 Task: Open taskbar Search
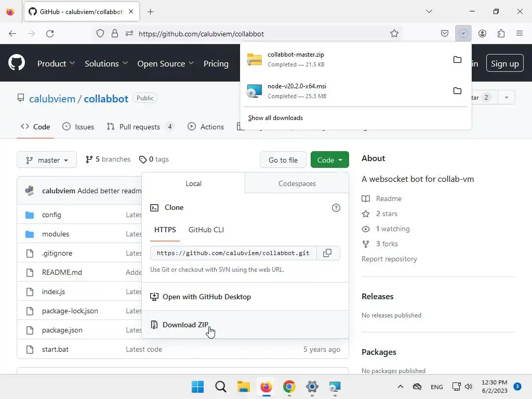[220, 387]
